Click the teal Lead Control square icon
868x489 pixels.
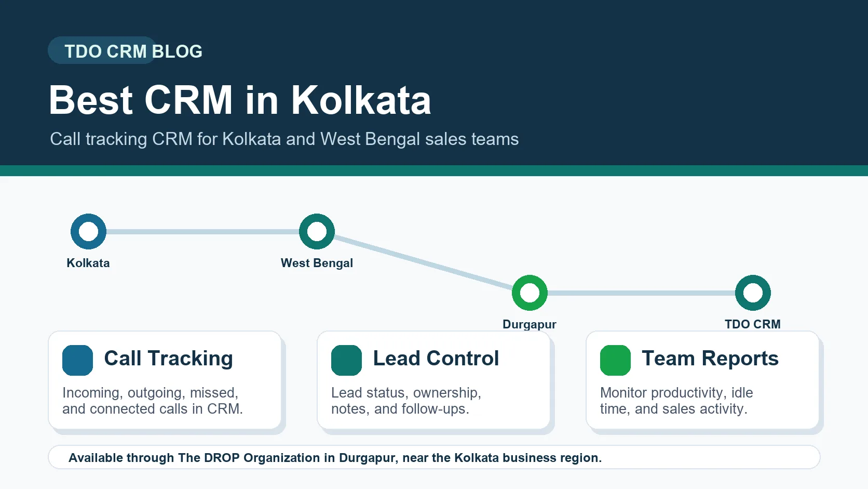346,360
